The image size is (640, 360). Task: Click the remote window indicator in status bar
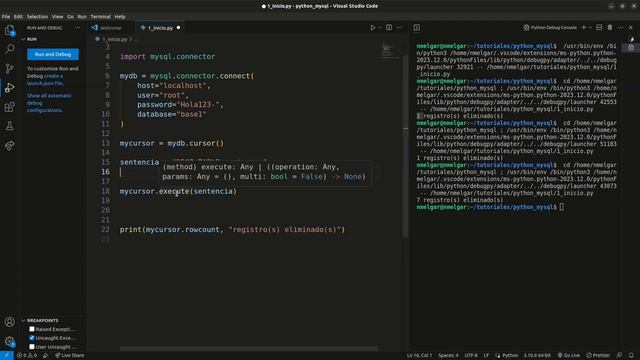(x=7, y=356)
